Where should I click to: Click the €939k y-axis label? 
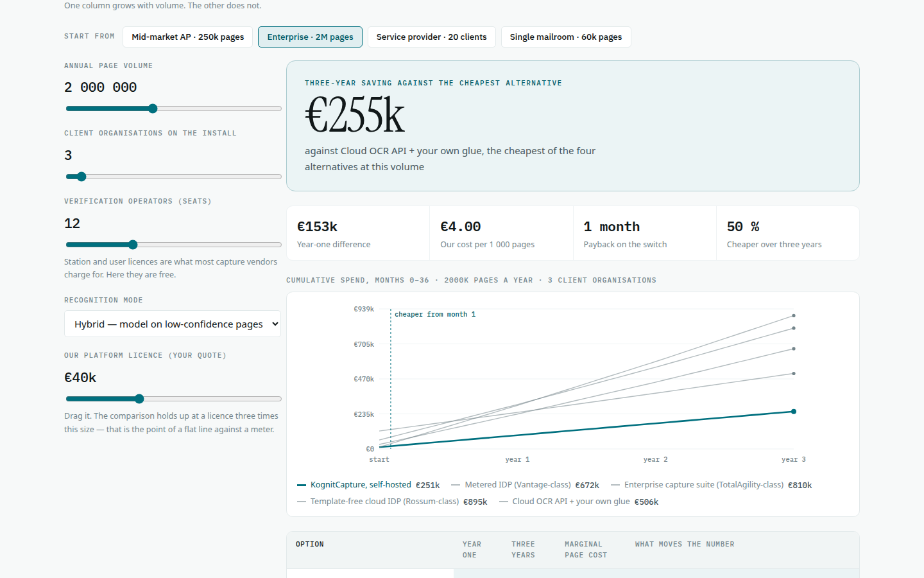(x=364, y=310)
